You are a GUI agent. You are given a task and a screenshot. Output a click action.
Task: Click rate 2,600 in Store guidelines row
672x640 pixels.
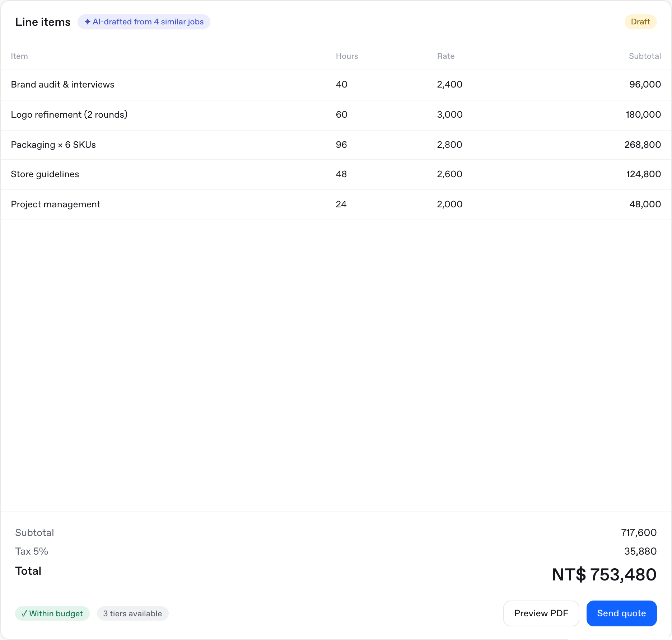(x=449, y=174)
